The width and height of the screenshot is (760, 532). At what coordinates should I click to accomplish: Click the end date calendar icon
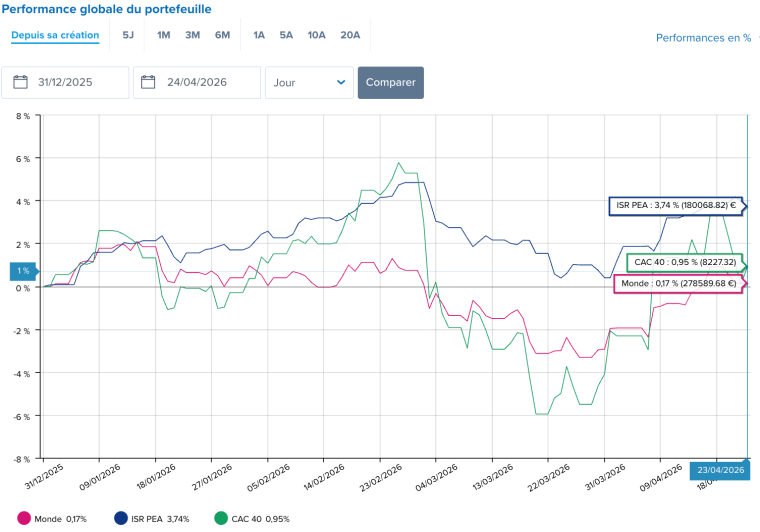(x=150, y=83)
